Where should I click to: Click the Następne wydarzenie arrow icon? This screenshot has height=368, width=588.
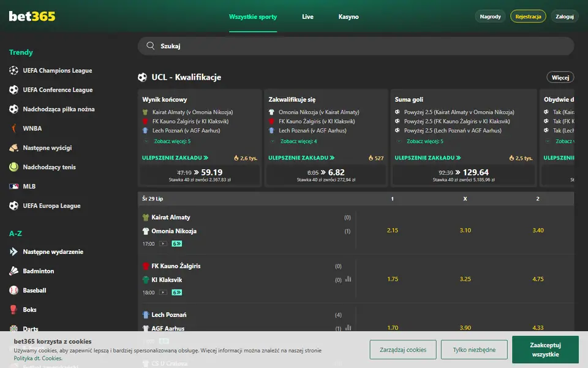pyautogui.click(x=13, y=251)
